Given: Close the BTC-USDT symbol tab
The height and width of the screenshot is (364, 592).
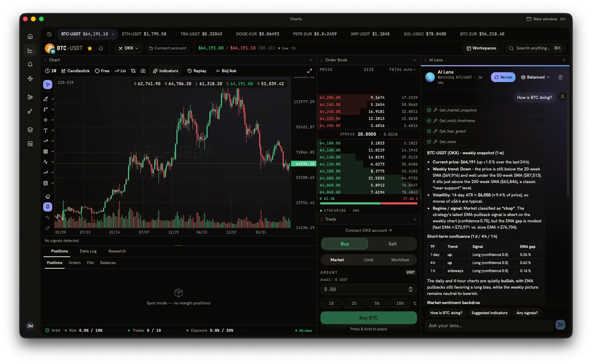Looking at the screenshot, I should coord(113,34).
